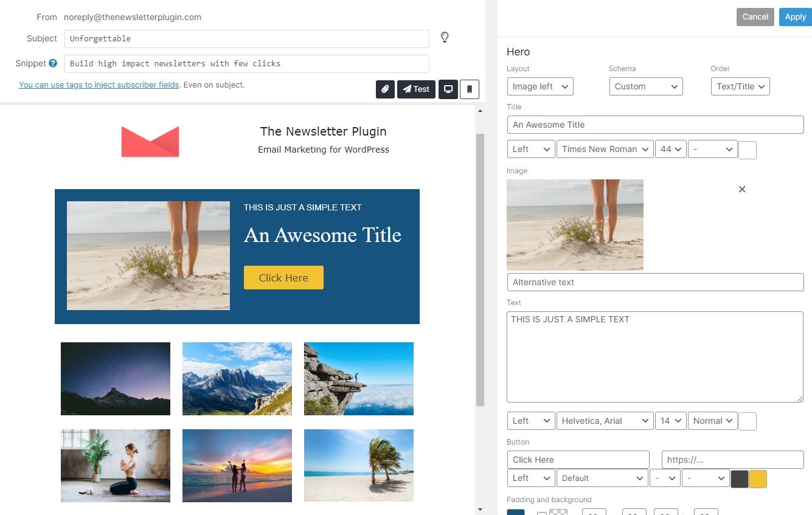The height and width of the screenshot is (515, 812).
Task: Open the Text alignment dropdown
Action: (x=531, y=421)
